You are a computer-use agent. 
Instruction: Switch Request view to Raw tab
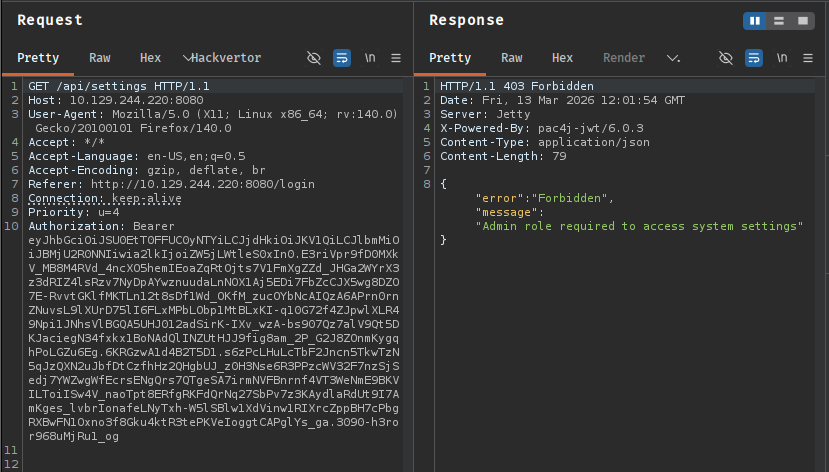pos(100,58)
